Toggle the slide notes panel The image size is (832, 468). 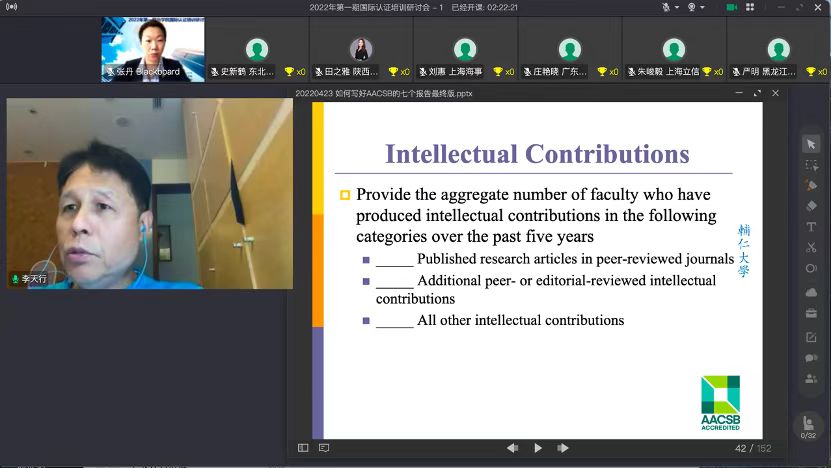point(324,448)
